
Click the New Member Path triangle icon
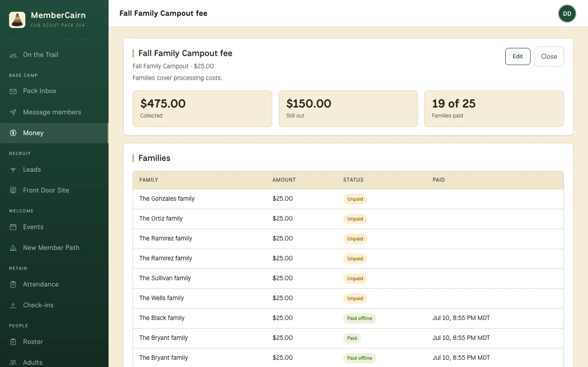coord(13,248)
